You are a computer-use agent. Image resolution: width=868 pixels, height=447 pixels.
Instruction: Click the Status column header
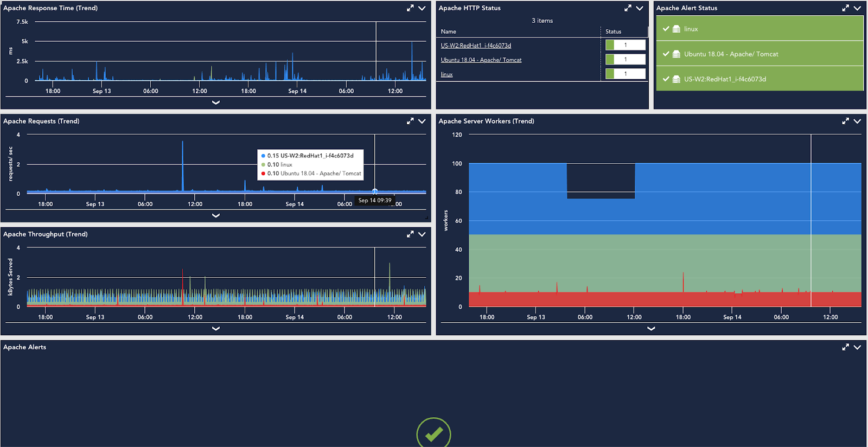(x=614, y=31)
